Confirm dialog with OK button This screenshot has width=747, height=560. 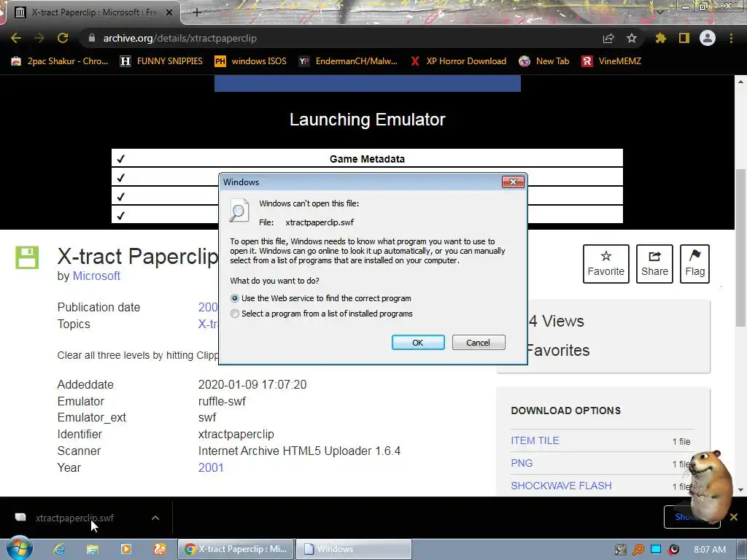(418, 343)
